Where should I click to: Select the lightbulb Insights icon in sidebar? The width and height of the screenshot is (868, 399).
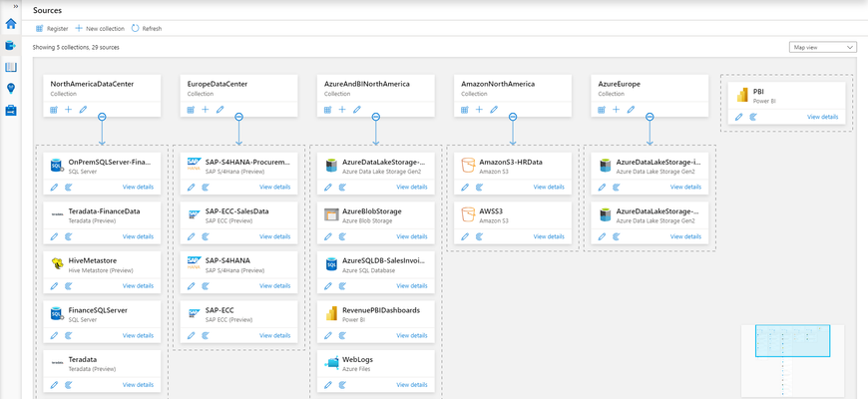click(11, 89)
